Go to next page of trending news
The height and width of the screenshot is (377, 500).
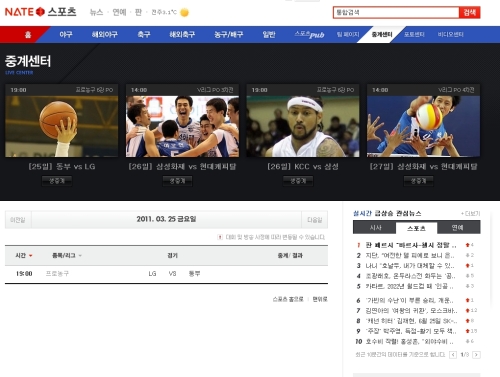pyautogui.click(x=477, y=355)
